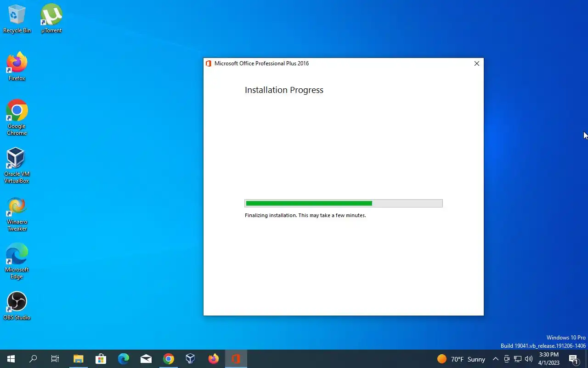Viewport: 588px width, 368px height.
Task: Open the Windows Start menu
Action: point(11,359)
